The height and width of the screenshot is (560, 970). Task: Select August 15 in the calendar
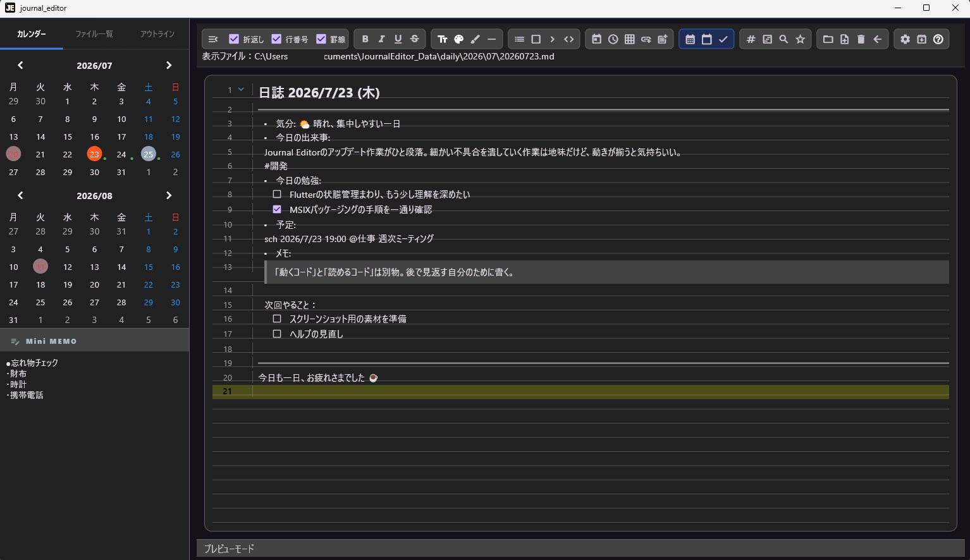[x=148, y=267]
